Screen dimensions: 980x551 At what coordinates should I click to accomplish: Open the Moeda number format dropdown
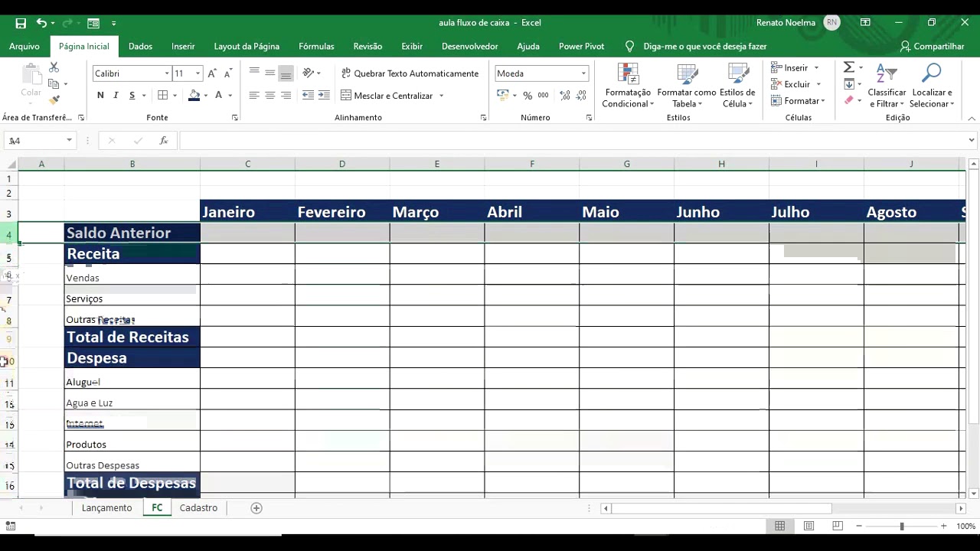click(583, 73)
